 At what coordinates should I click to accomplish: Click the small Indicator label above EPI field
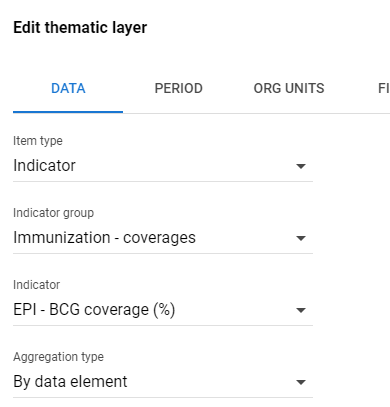[36, 285]
